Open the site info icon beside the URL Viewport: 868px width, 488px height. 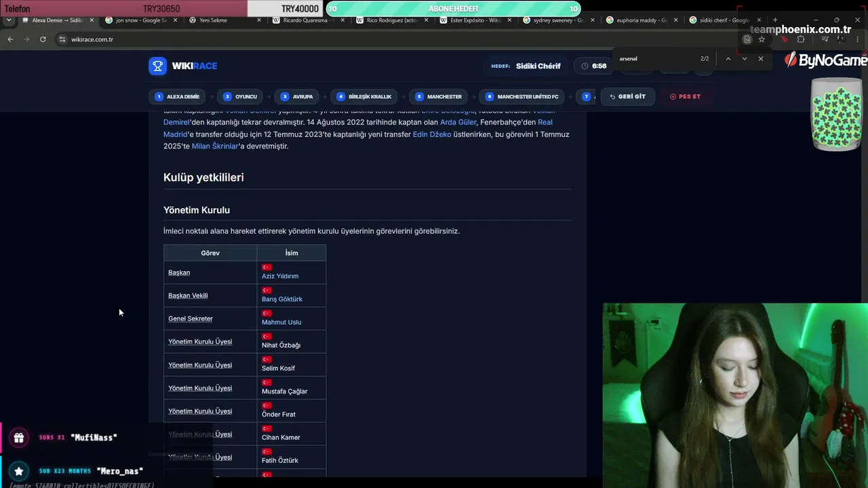pos(62,39)
